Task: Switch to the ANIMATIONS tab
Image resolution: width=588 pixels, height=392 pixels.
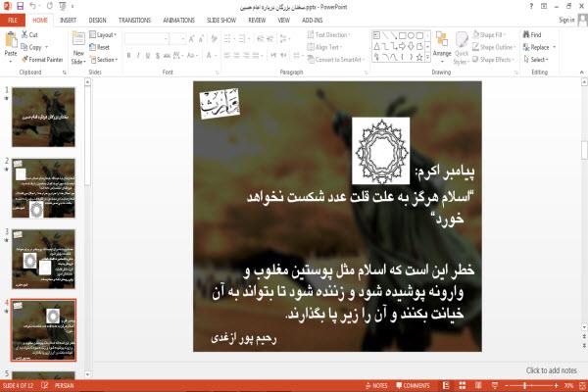Action: [179, 21]
